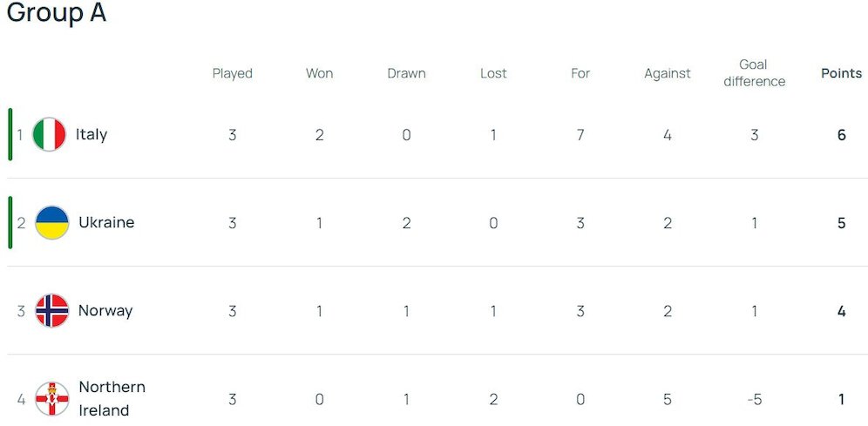Click the Played column header
Screen dimensions: 868x426
click(233, 73)
